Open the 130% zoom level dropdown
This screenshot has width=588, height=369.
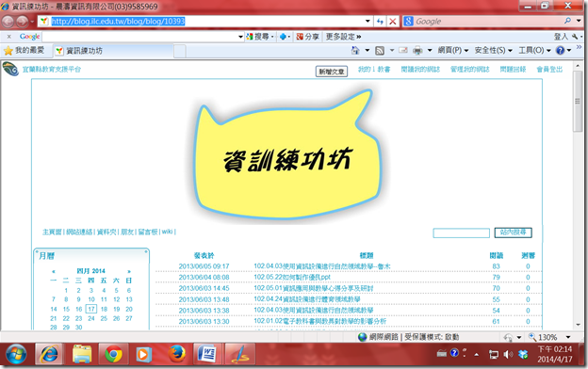[568, 337]
